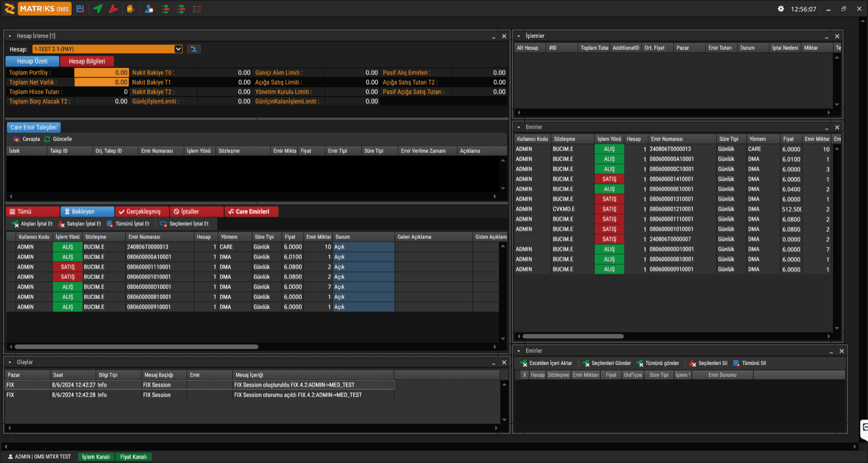
Task: Click horizontal scrollbar of pending orders grid
Action: pyautogui.click(x=136, y=347)
